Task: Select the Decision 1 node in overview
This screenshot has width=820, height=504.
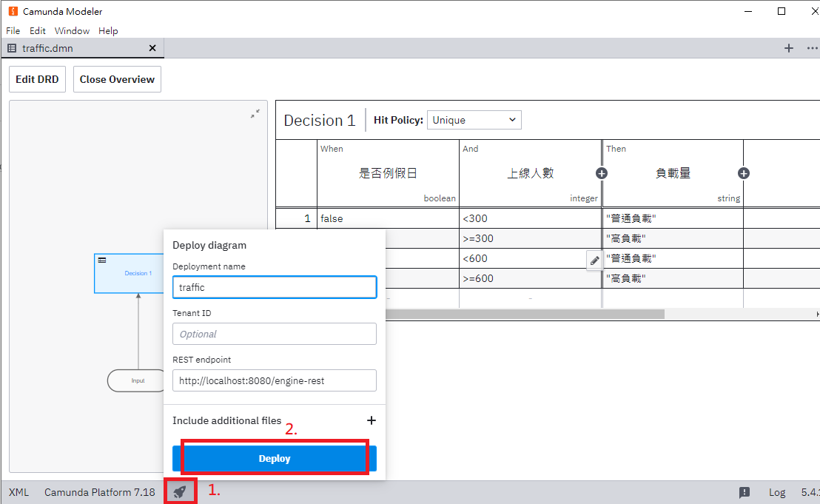Action: tap(130, 273)
